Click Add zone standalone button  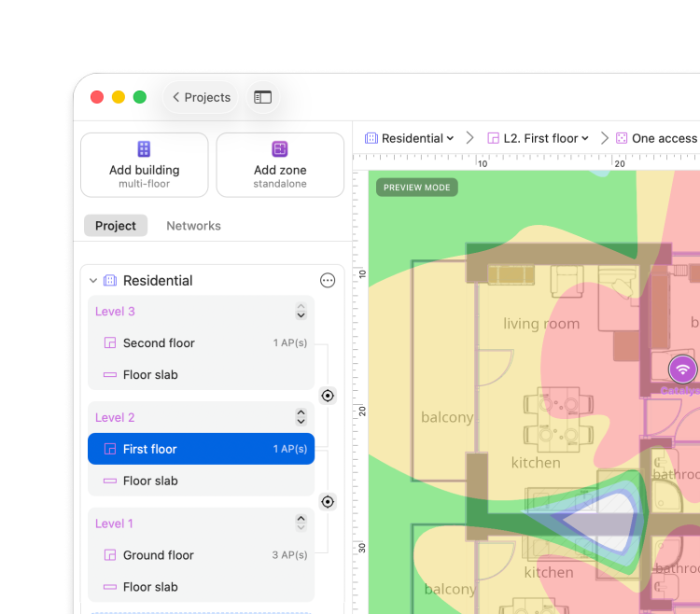click(280, 164)
